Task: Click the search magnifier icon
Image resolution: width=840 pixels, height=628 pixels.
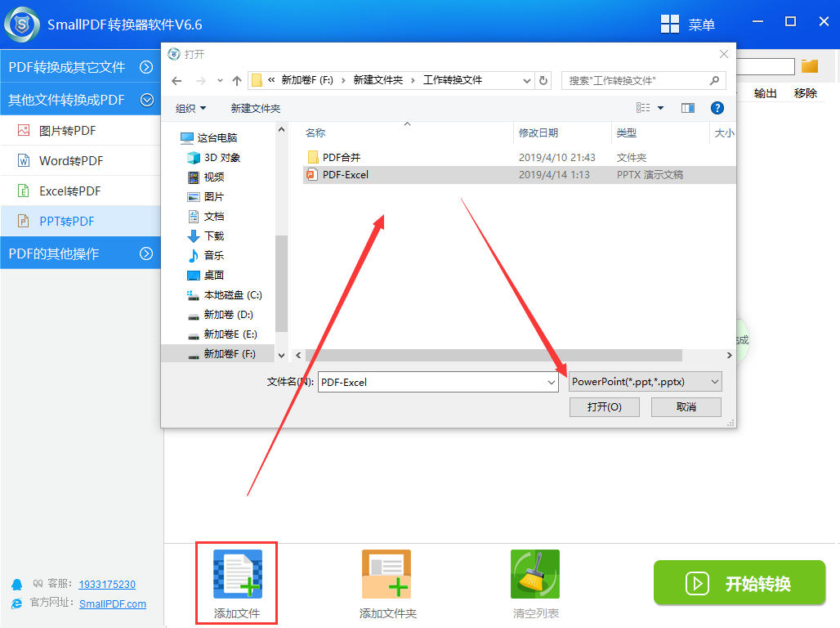Action: tap(714, 80)
